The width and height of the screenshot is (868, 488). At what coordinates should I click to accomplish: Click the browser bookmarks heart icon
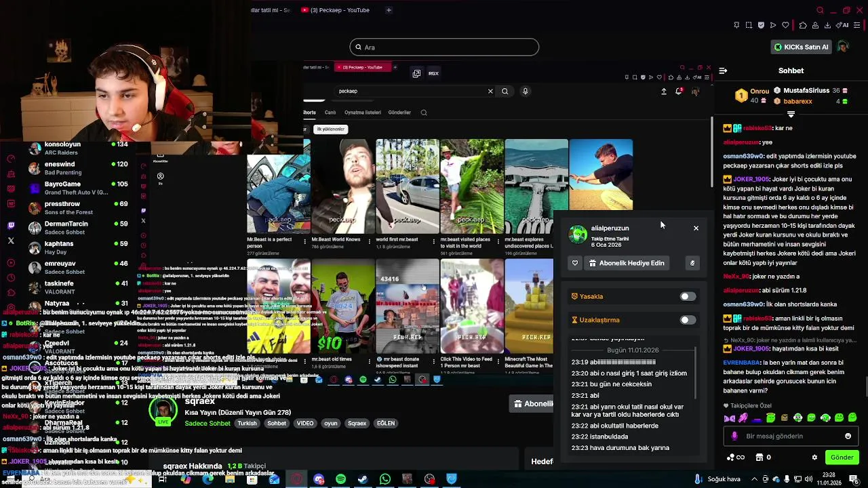tap(785, 25)
